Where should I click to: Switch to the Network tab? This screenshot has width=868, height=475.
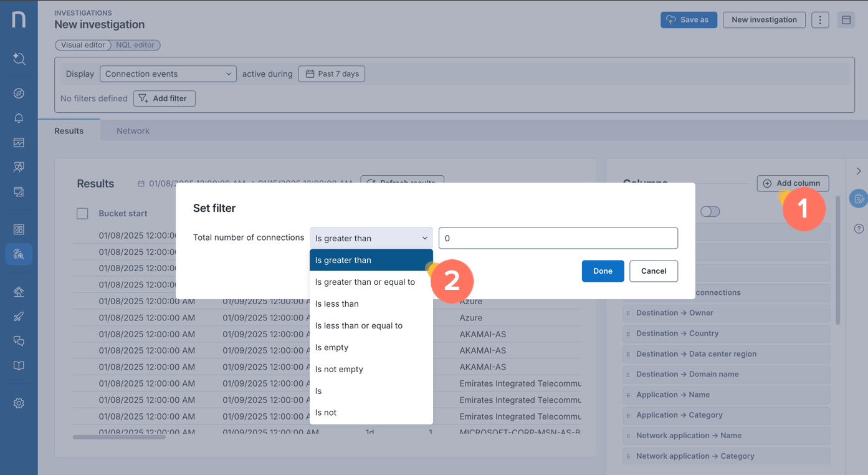[x=133, y=131]
